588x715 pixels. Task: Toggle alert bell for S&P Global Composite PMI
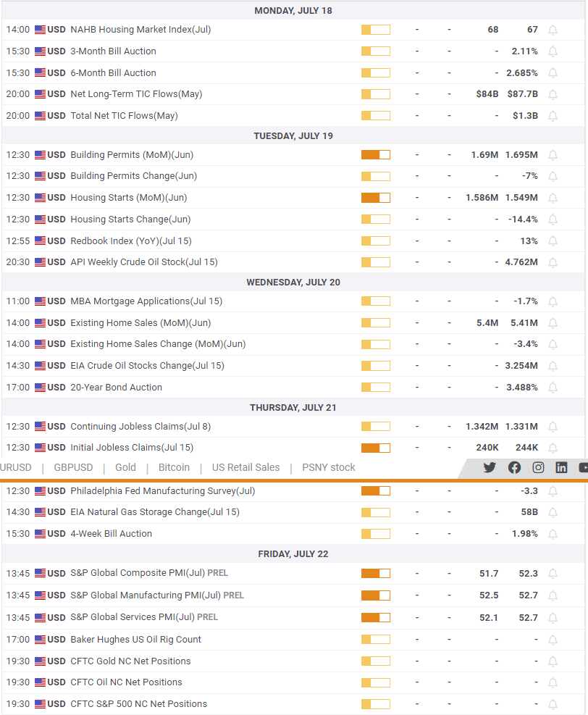click(553, 573)
